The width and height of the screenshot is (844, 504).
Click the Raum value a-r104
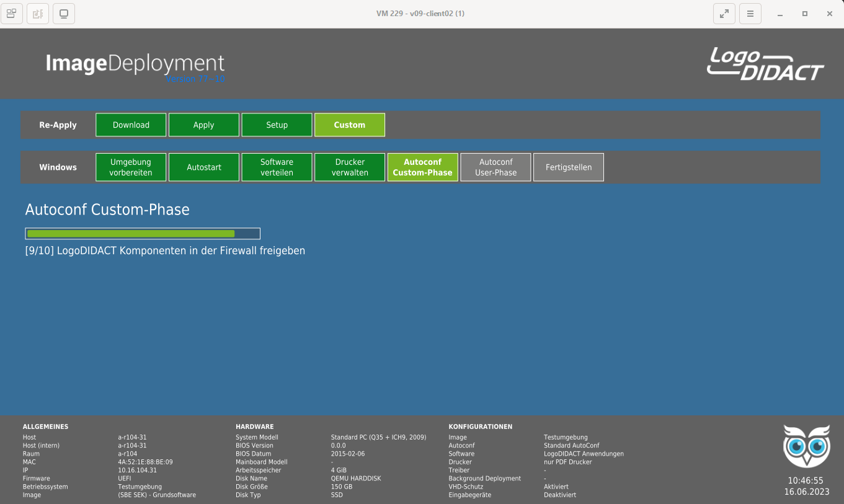coord(128,454)
